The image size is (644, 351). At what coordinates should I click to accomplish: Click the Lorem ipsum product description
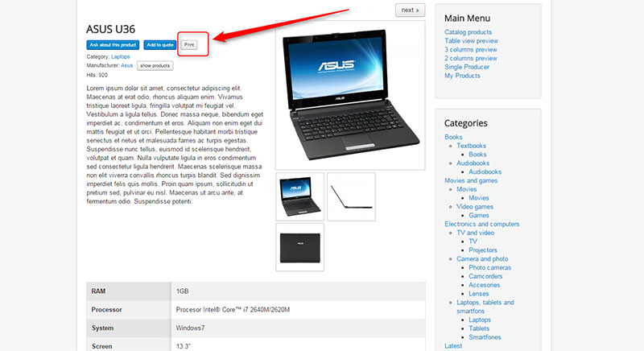(175, 145)
